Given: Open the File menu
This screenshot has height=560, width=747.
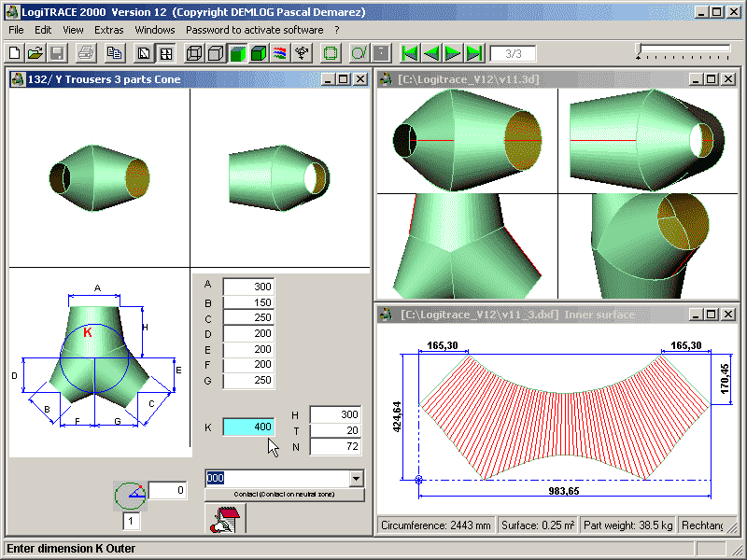Looking at the screenshot, I should pos(16,30).
